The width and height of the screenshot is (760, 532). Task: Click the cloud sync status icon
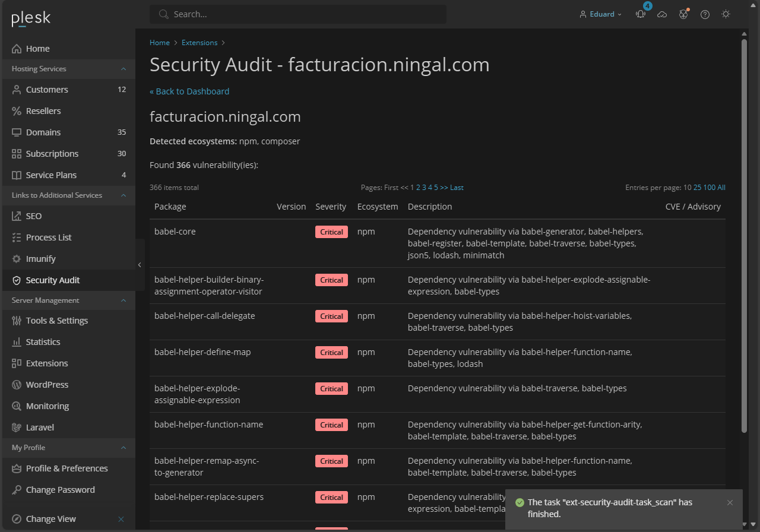pyautogui.click(x=662, y=14)
